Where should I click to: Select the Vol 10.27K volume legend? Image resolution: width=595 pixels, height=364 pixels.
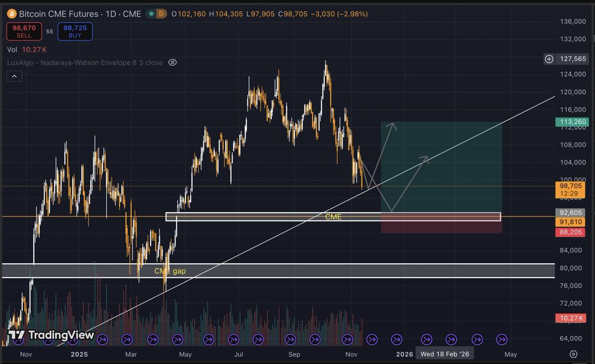point(27,50)
